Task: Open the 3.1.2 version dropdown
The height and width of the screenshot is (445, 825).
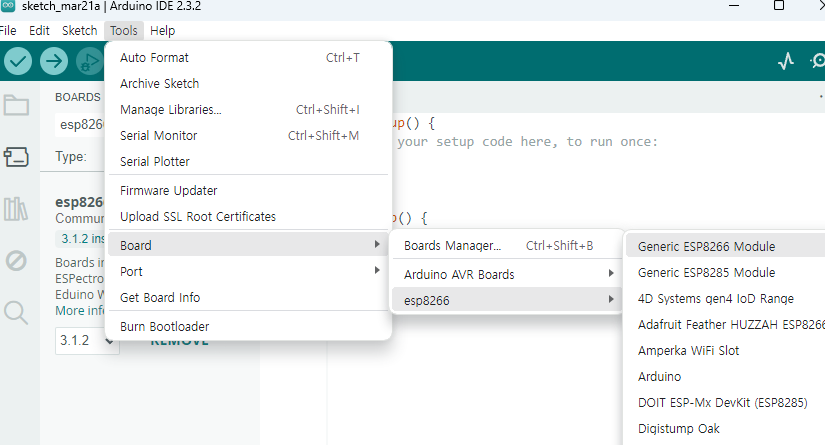Action: 87,341
